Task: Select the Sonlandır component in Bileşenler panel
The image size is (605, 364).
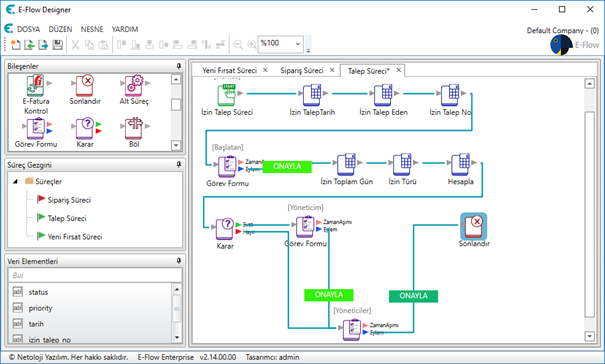Action: pos(85,90)
